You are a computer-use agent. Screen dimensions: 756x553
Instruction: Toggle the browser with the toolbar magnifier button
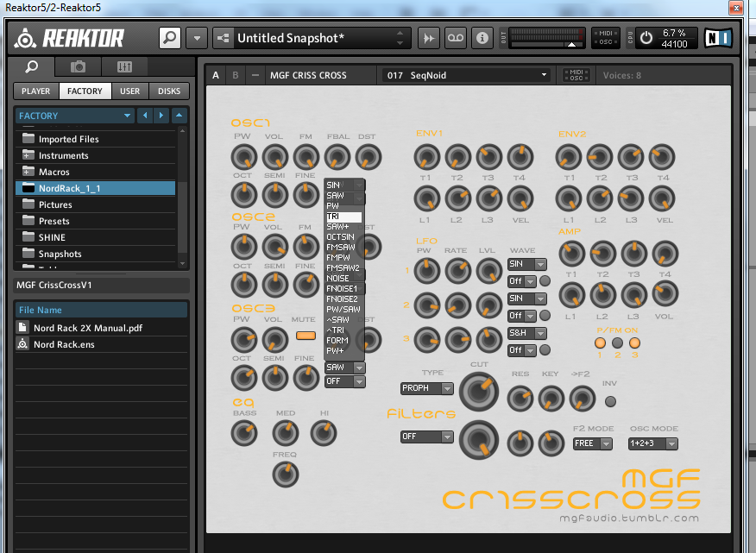click(170, 38)
